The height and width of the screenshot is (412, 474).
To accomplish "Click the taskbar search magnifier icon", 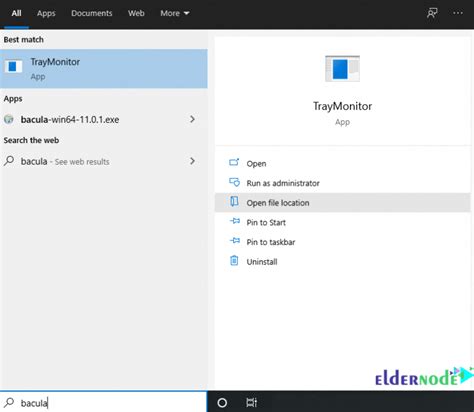I will [x=9, y=403].
